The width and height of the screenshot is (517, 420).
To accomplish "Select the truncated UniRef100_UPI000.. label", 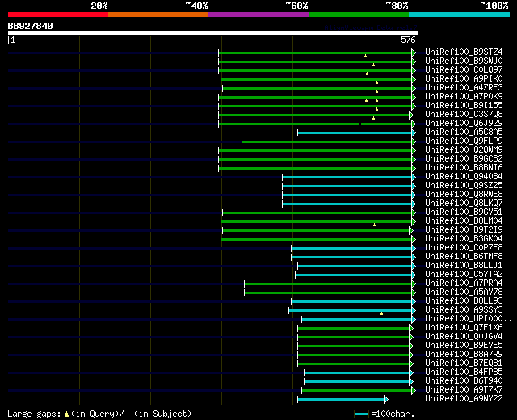I will (x=469, y=319).
